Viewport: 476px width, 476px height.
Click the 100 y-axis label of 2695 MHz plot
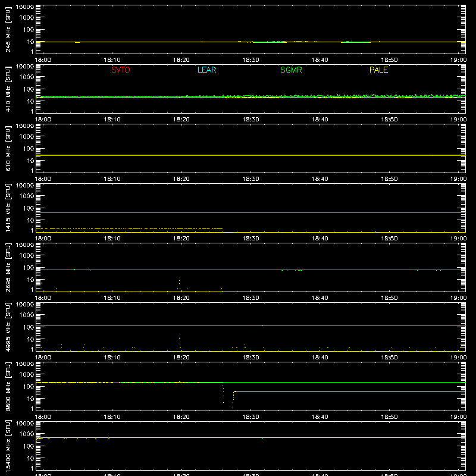(x=29, y=268)
